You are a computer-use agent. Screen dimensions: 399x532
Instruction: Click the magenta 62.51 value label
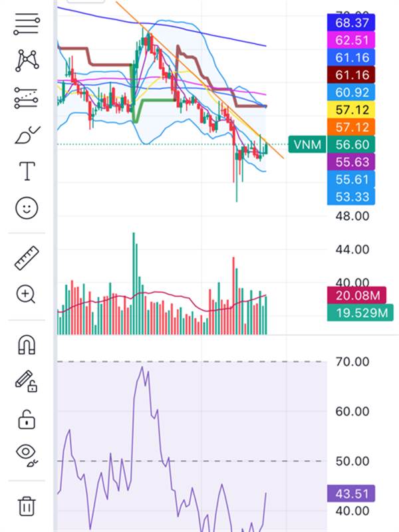(x=351, y=40)
